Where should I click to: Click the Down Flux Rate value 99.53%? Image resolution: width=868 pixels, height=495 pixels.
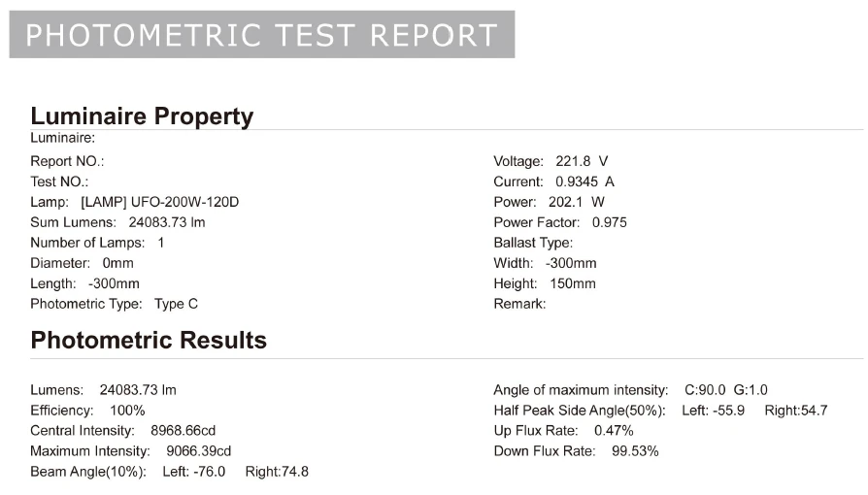tap(635, 451)
